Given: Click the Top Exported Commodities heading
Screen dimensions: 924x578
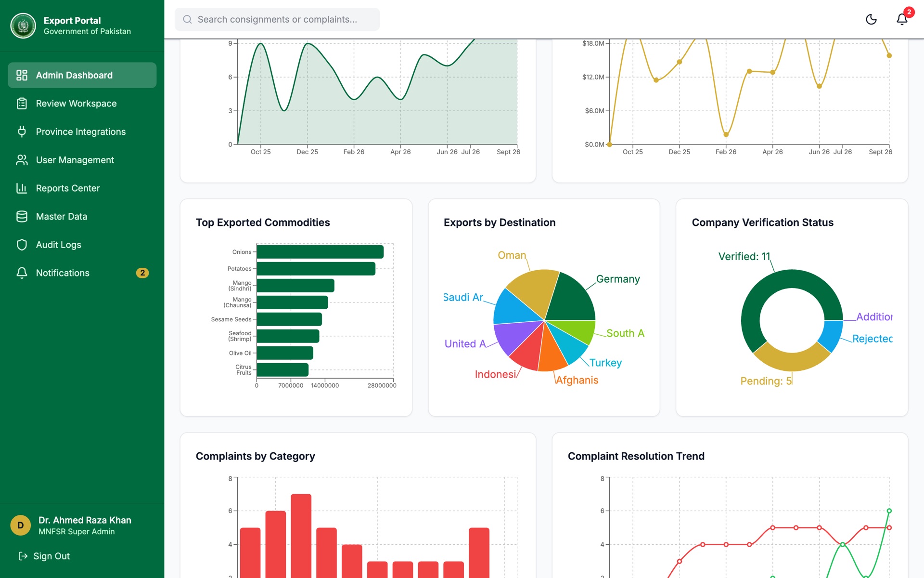Looking at the screenshot, I should 263,223.
